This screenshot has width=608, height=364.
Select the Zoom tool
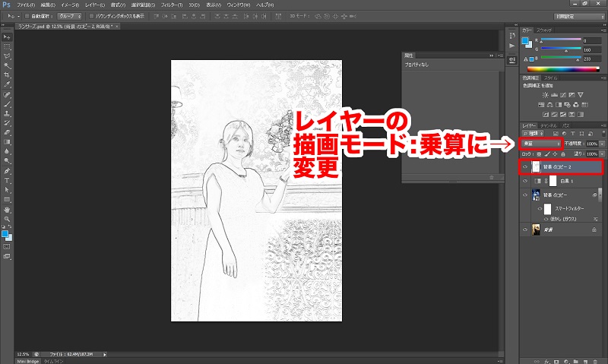pyautogui.click(x=7, y=219)
